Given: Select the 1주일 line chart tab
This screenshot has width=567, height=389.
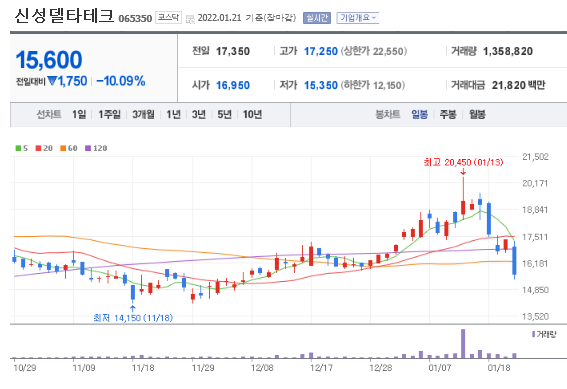Looking at the screenshot, I should [110, 115].
